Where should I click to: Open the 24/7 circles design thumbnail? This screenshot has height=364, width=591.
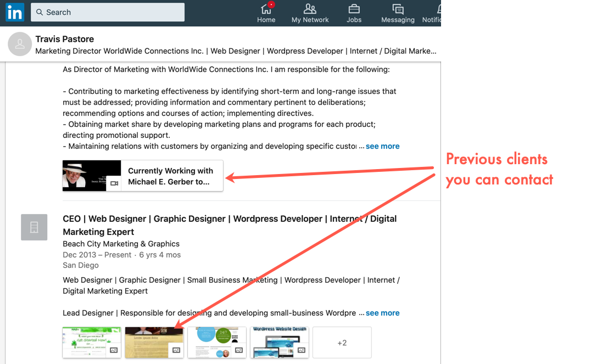tap(217, 343)
